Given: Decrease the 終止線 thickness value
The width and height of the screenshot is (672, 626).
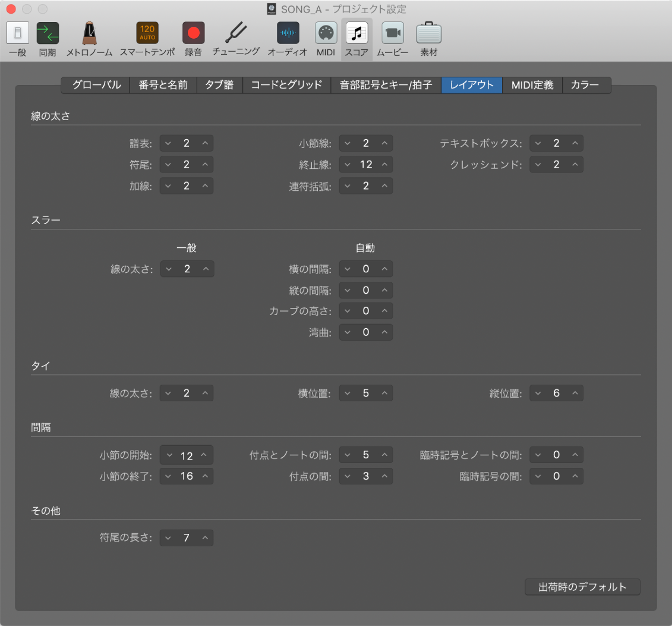Looking at the screenshot, I should pyautogui.click(x=348, y=165).
